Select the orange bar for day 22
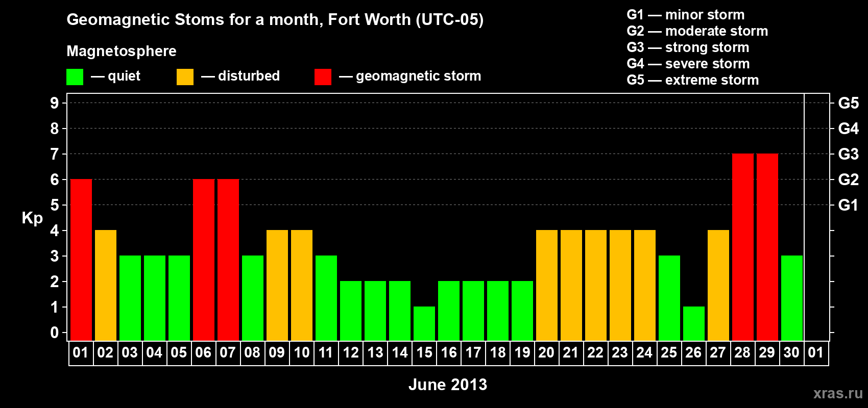This screenshot has width=868, height=408. click(596, 286)
